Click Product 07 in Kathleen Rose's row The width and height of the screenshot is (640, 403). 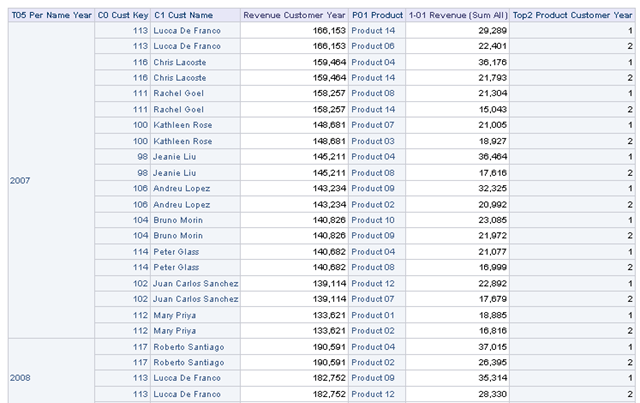point(373,125)
